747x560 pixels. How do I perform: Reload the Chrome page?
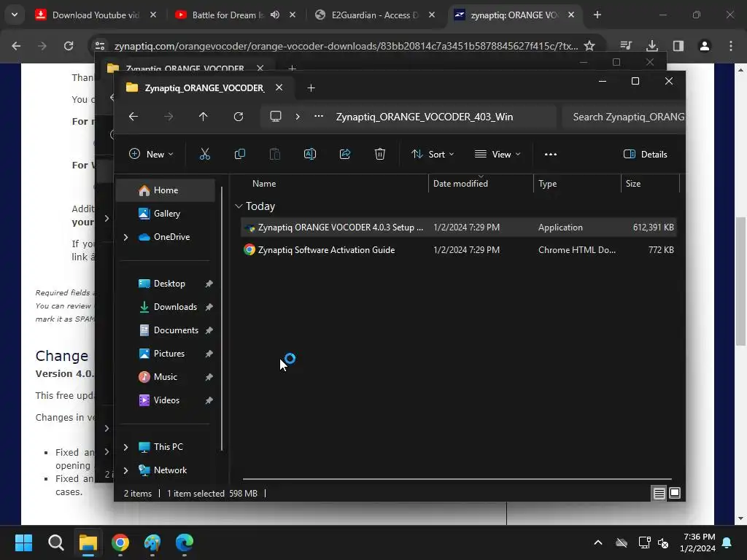[69, 46]
